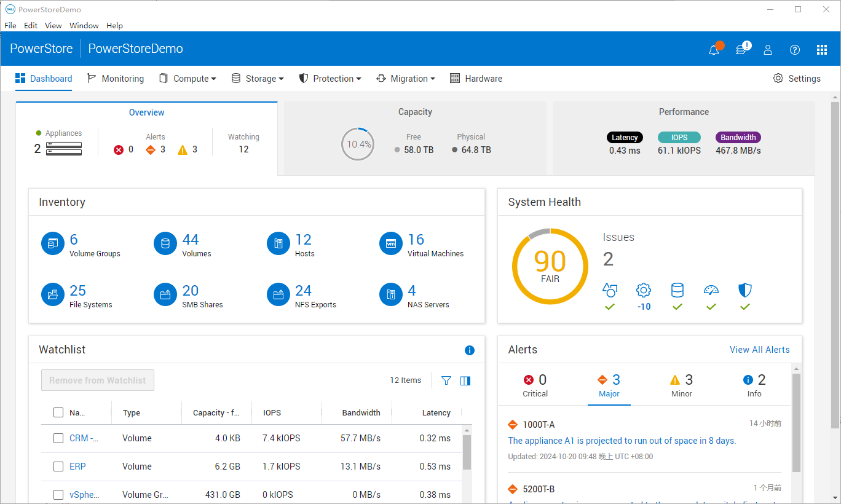Click the capacity cylinder health icon
841x504 pixels.
(677, 290)
